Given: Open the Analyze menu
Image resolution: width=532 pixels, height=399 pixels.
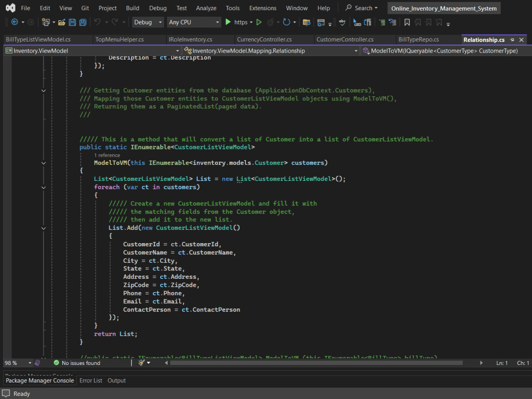Looking at the screenshot, I should 206,8.
